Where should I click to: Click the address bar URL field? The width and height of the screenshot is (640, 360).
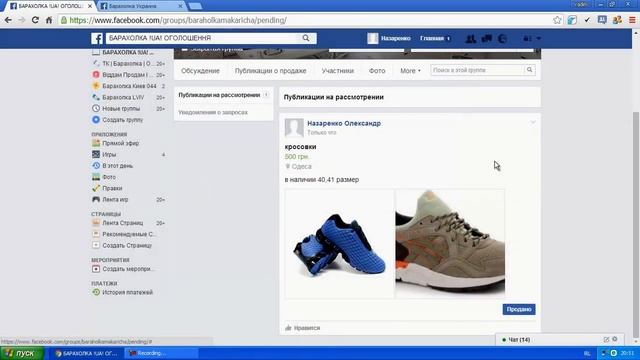click(x=305, y=20)
